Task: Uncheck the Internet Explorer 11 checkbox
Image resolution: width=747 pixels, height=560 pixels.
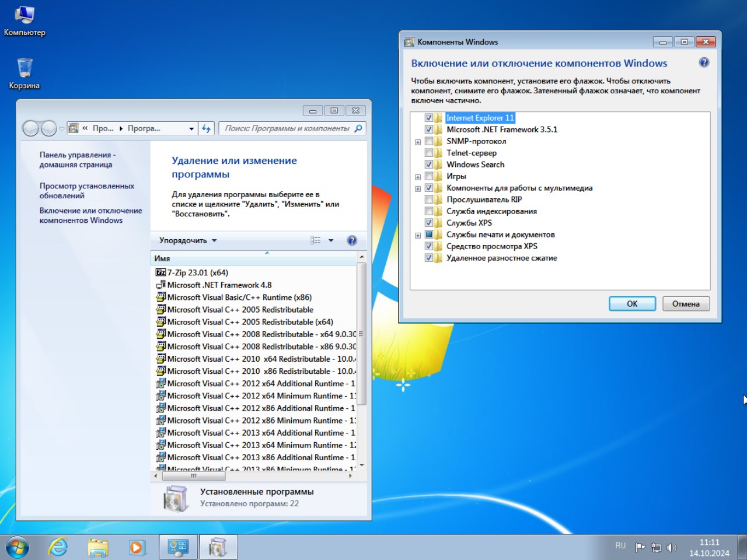Action: (429, 118)
